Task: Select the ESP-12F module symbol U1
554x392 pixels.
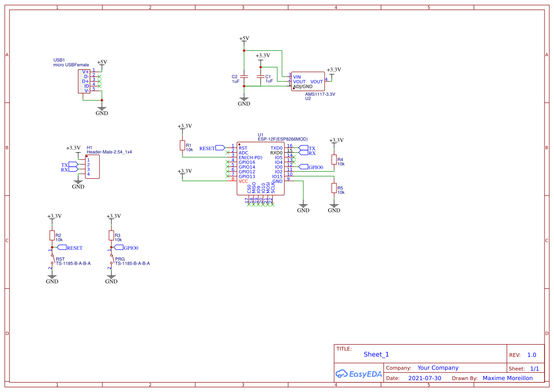Action: [260, 168]
